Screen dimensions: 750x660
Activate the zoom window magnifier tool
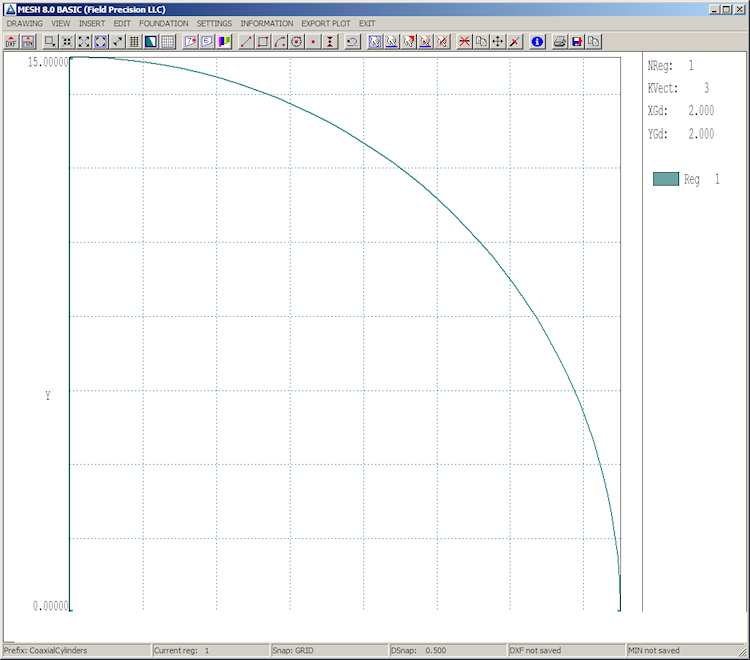tap(50, 42)
